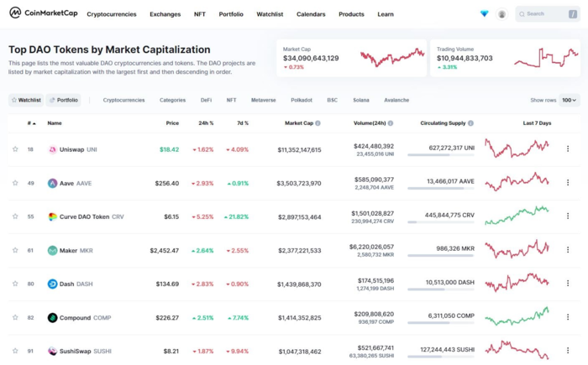Open the NFT top nav menu

click(x=200, y=14)
